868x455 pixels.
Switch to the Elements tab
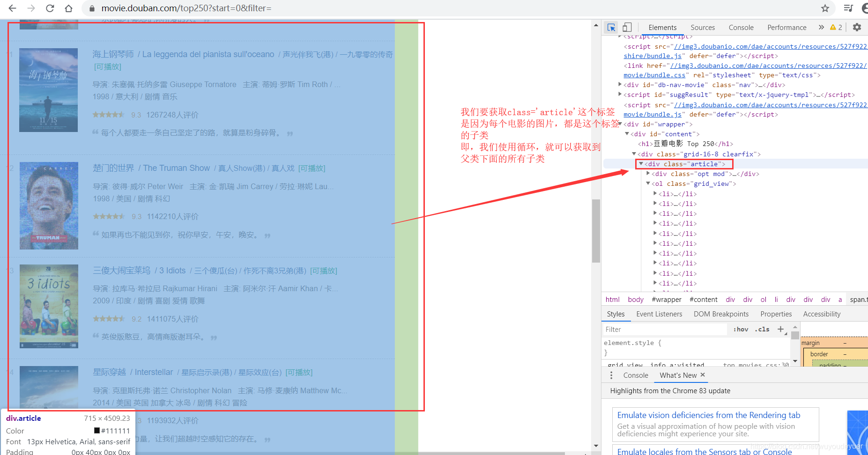pyautogui.click(x=662, y=28)
